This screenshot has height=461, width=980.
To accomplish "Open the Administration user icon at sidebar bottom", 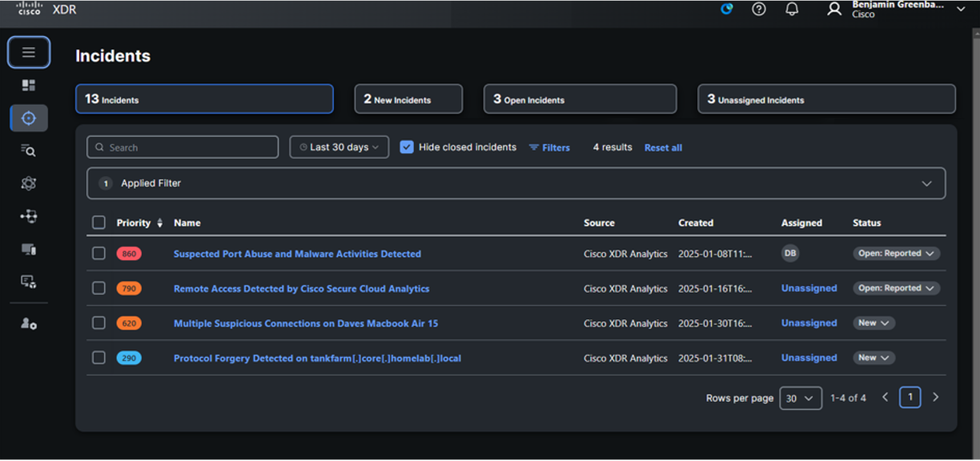I will [28, 323].
